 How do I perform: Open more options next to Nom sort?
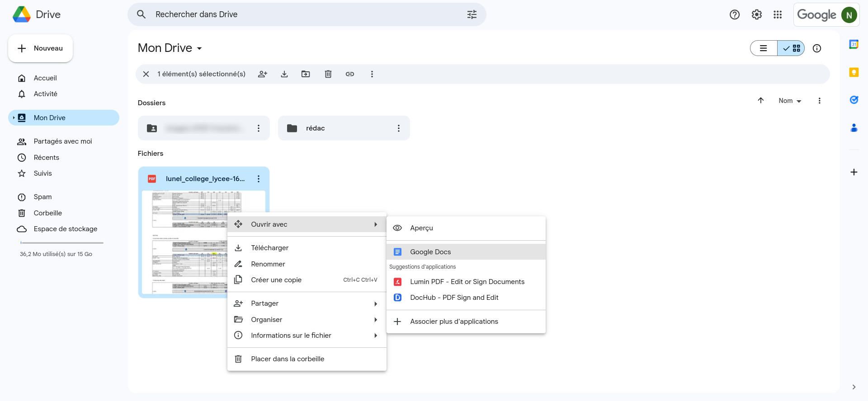[x=820, y=101]
